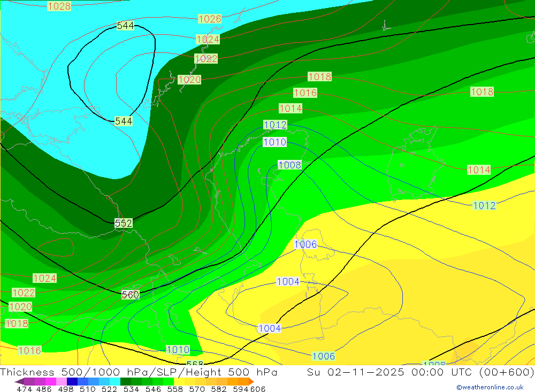Click the 474 legend value
Image resolution: width=535 pixels, height=392 pixels.
(24, 389)
